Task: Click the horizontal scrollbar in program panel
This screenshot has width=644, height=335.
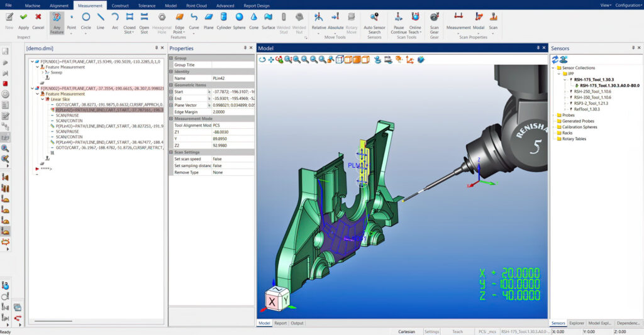Action: (53, 321)
